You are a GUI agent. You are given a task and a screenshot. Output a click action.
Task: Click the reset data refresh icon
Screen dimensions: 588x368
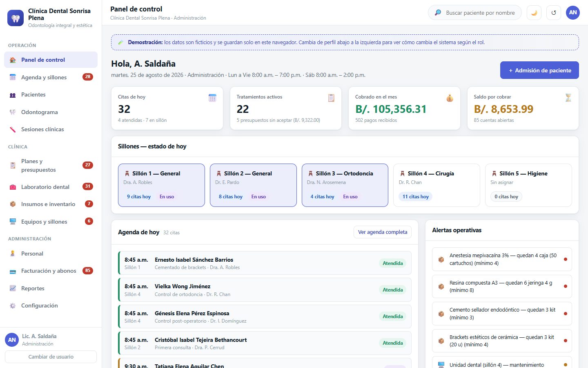[x=554, y=13]
